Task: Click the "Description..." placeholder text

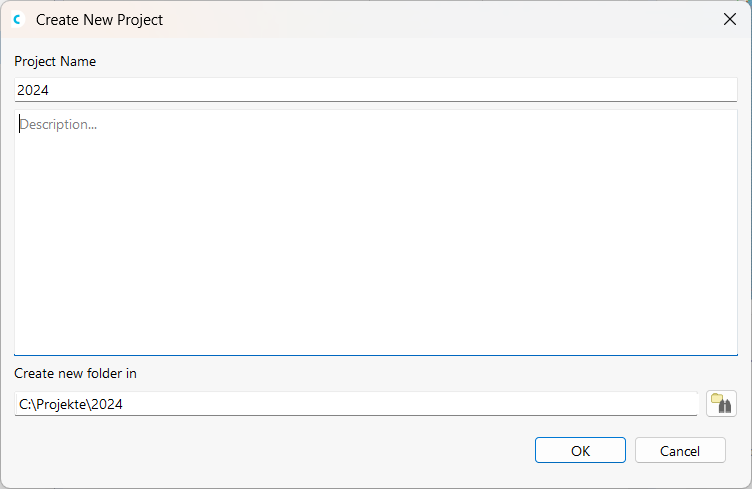Action: 58,125
